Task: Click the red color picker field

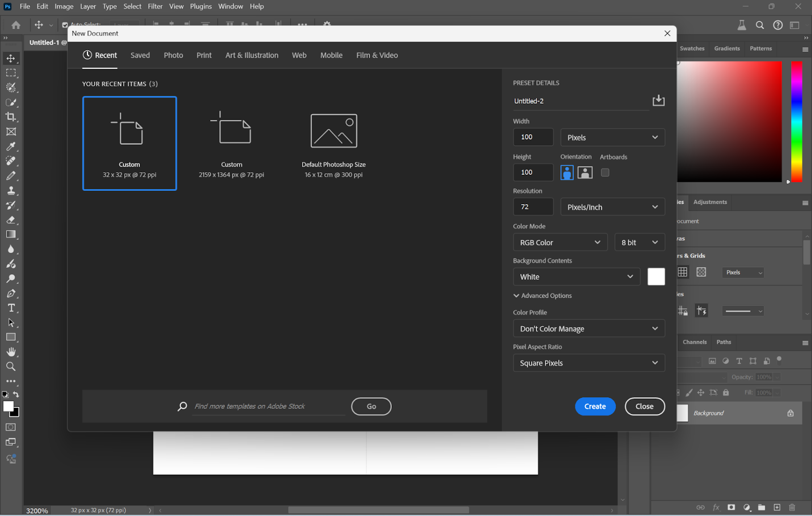Action: [729, 122]
